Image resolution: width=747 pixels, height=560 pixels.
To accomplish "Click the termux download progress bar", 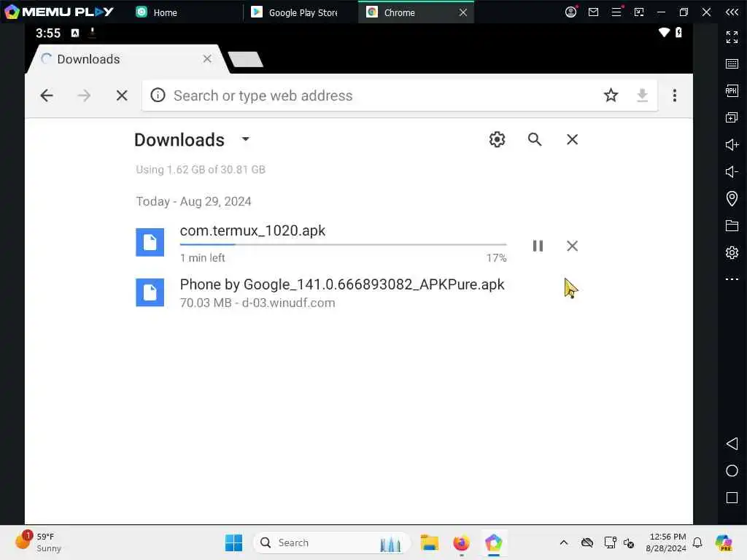I will 343,244.
